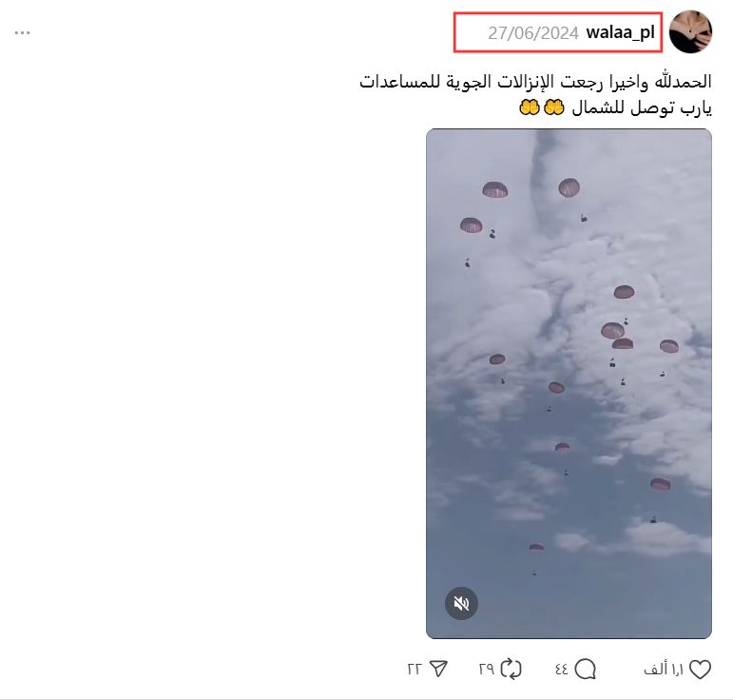Unmute the video using the speaker icon

click(x=461, y=603)
